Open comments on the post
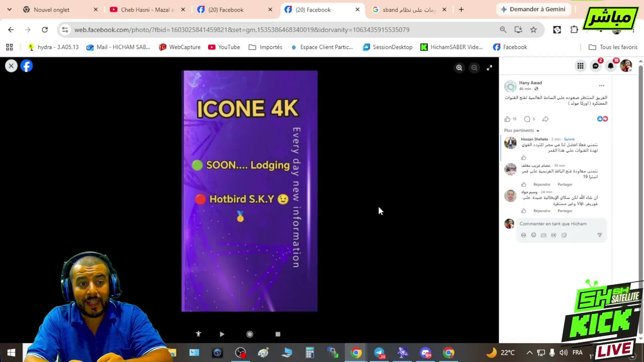This screenshot has width=644, height=362. (527, 119)
